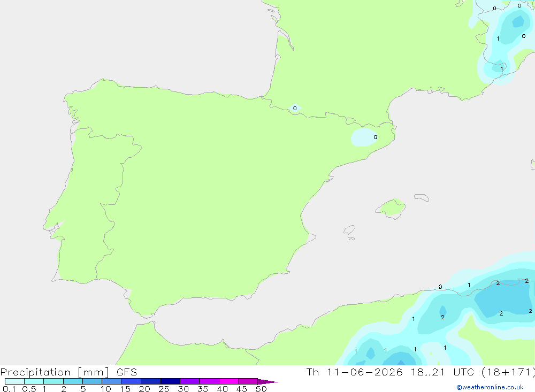Pick the 45–50 mm legend color
The image size is (535, 392).
pyautogui.click(x=248, y=381)
